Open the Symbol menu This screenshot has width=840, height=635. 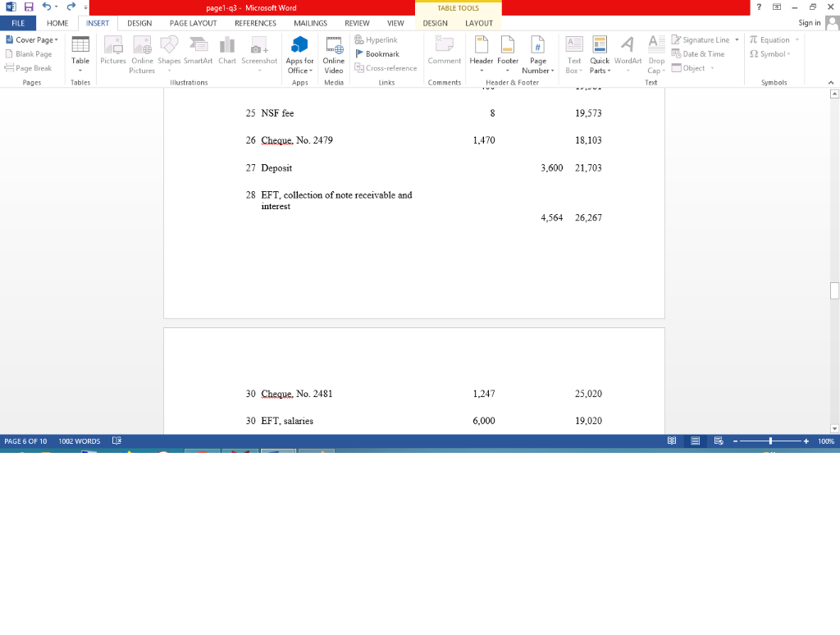(769, 53)
